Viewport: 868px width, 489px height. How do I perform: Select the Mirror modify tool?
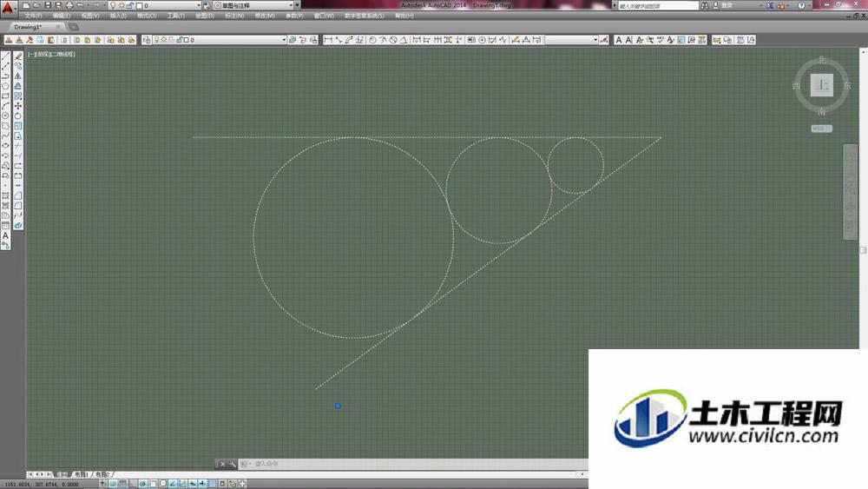[18, 76]
